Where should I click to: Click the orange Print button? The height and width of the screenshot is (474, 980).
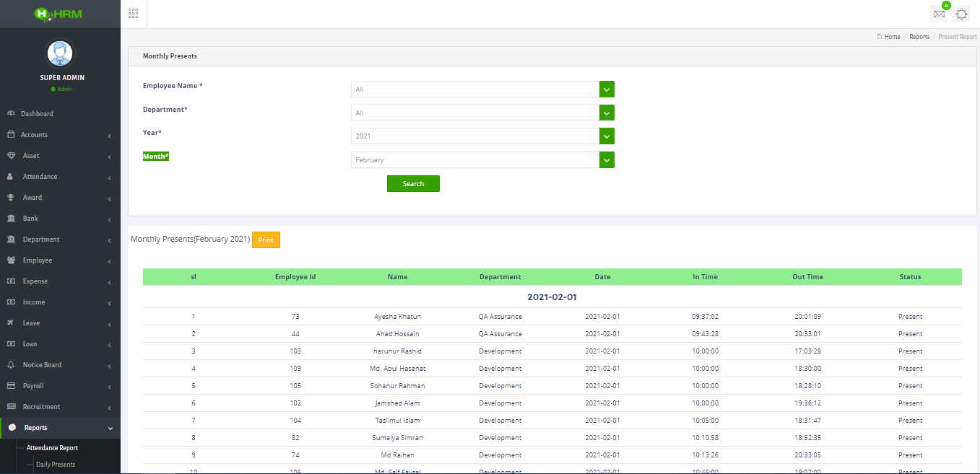tap(266, 240)
